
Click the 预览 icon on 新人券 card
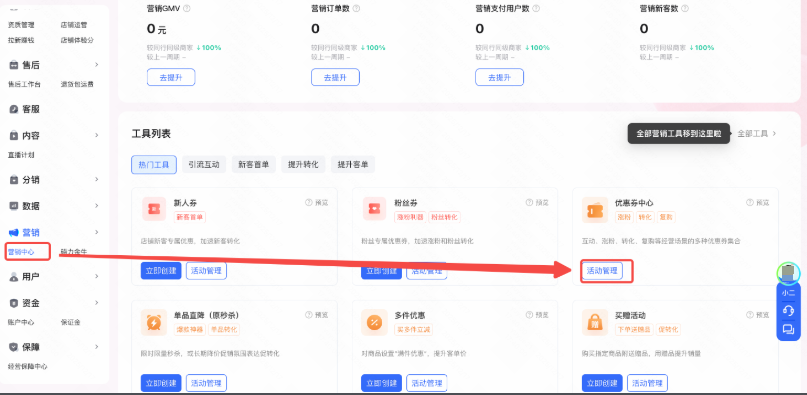click(x=309, y=202)
